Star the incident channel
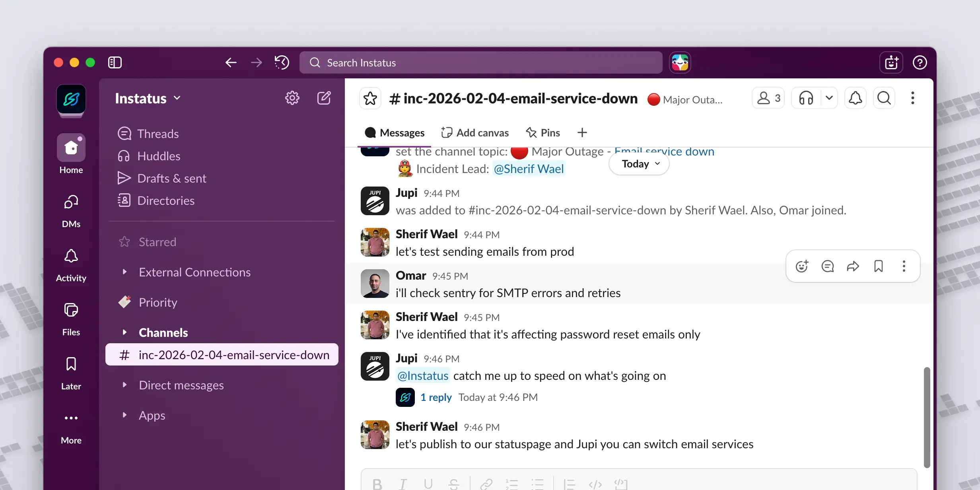The width and height of the screenshot is (980, 490). (x=370, y=98)
